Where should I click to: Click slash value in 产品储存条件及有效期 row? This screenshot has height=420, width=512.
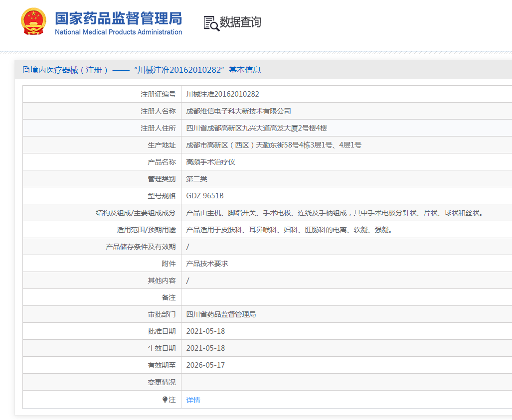pos(187,247)
